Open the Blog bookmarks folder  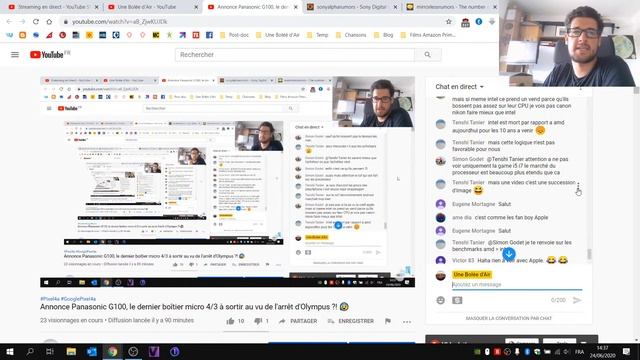click(383, 35)
